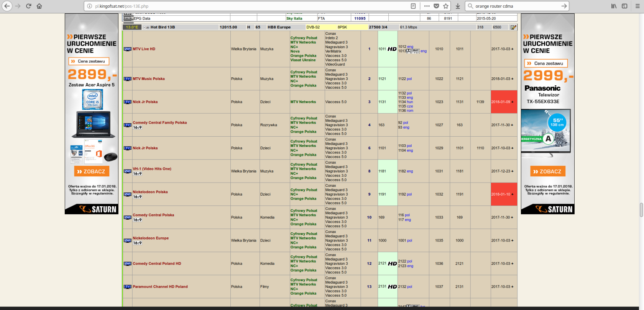Click the TV icon beside Paramount Channel HD Poland
Screen dimensions: 644x310
[128, 287]
